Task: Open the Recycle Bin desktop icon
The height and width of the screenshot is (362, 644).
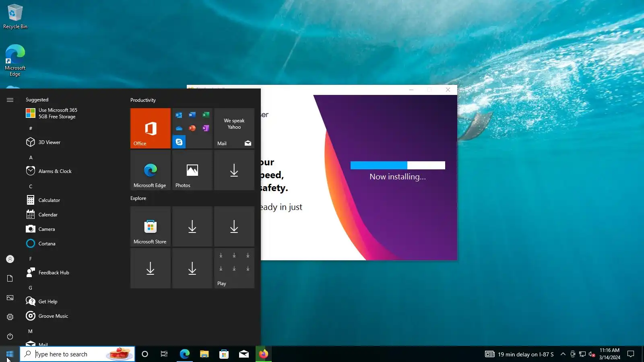Action: (x=15, y=16)
